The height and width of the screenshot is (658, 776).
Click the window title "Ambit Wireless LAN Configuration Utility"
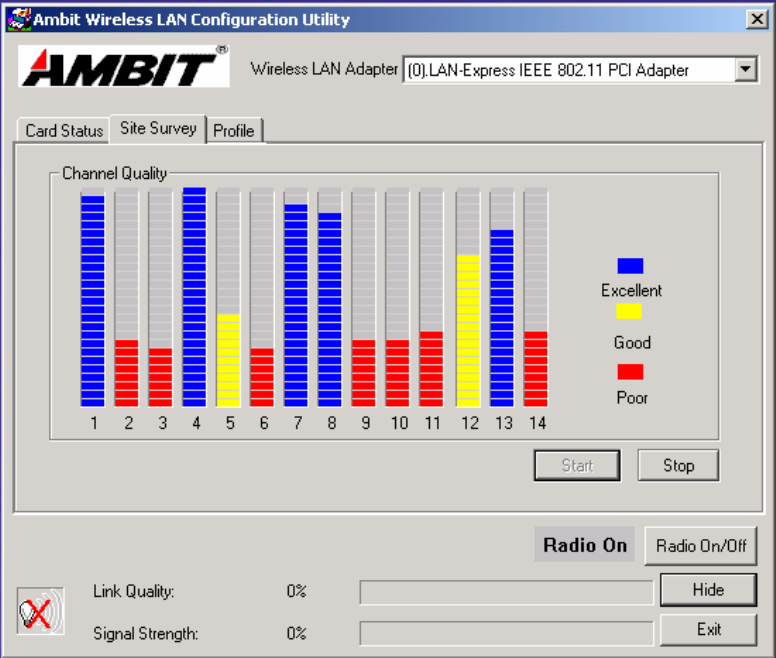tap(191, 20)
